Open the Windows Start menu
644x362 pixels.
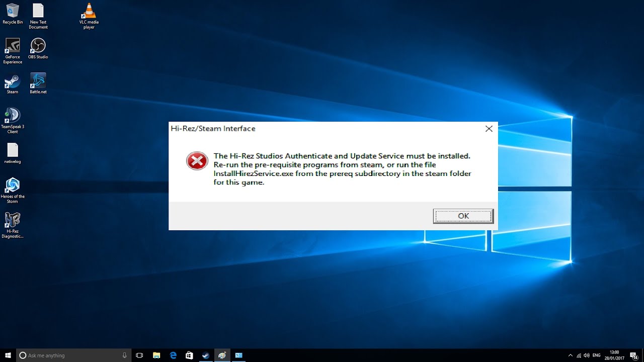coord(8,355)
